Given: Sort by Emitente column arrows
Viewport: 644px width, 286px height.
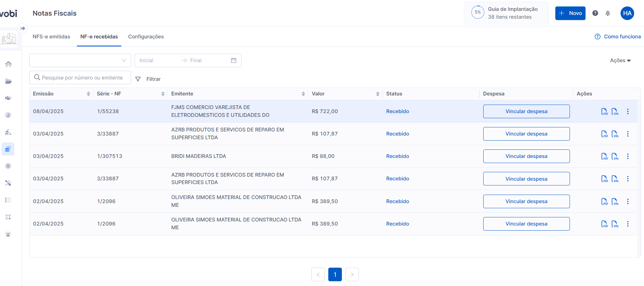Looking at the screenshot, I should [303, 94].
